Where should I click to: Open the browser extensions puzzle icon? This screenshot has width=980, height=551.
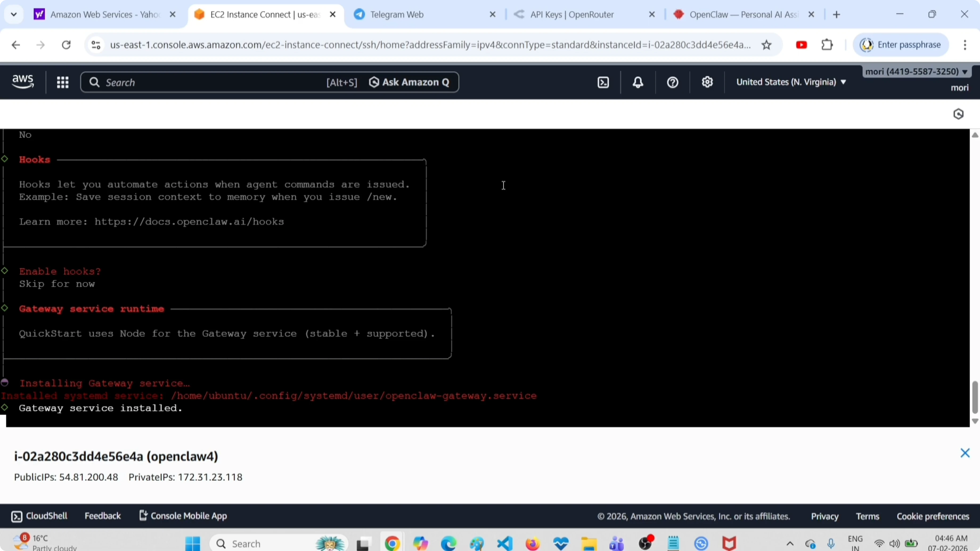tap(827, 45)
